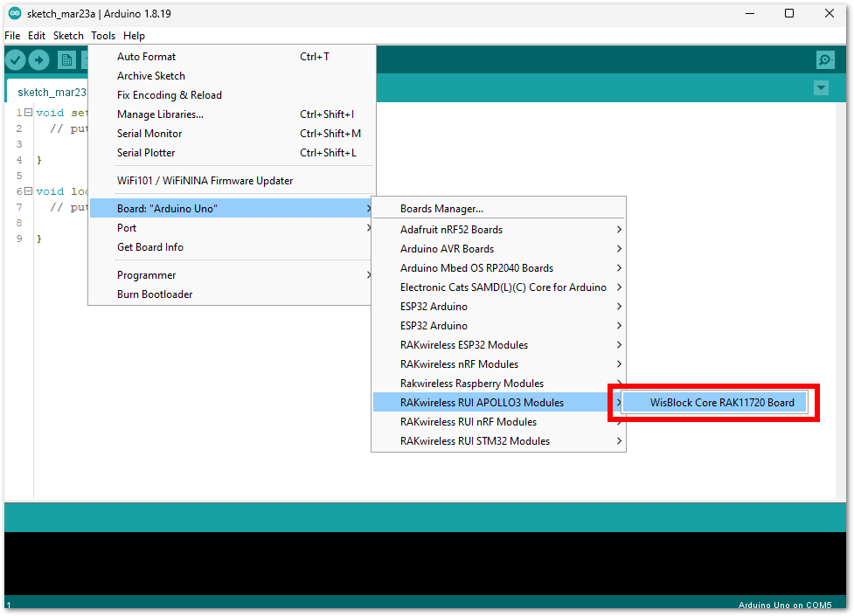Minimize the Arduino window
This screenshot has height=616, width=854.
pyautogui.click(x=750, y=14)
